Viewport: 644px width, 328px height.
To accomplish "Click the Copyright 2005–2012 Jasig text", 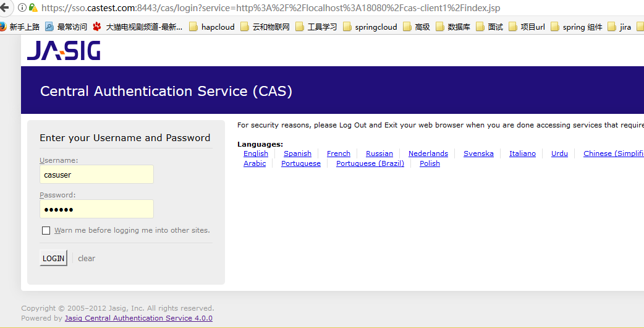I will pos(117,308).
